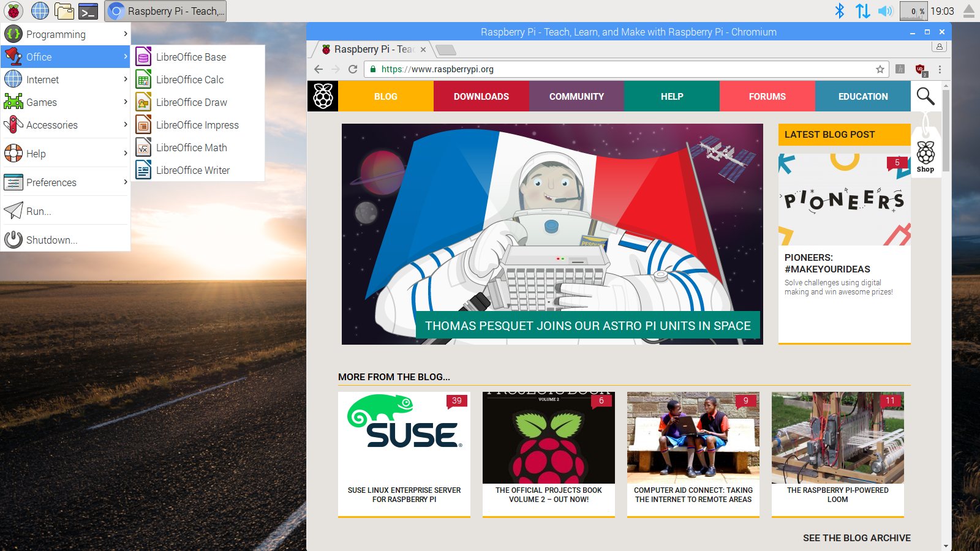Click the 11 comments badge on Loom post
The width and height of the screenshot is (980, 551).
891,401
